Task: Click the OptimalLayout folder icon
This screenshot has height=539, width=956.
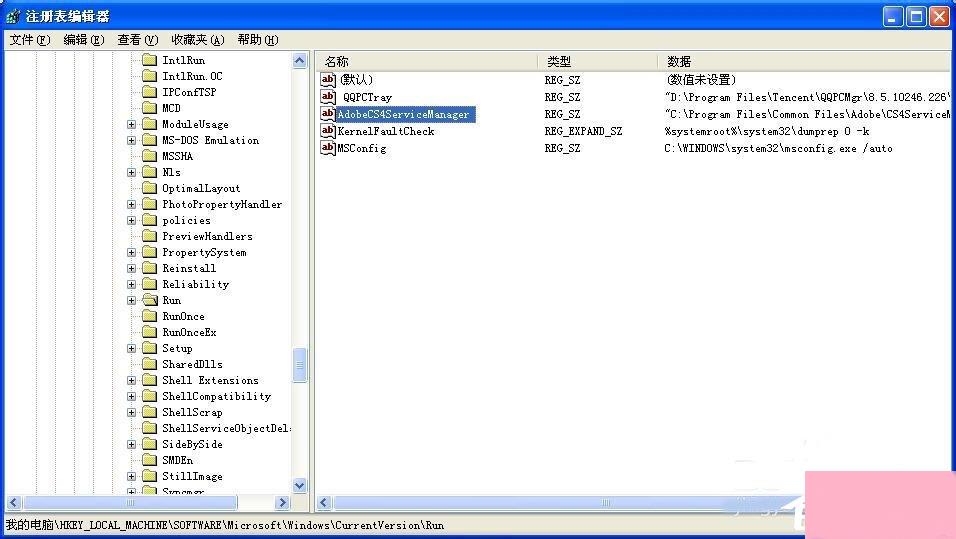Action: 149,188
